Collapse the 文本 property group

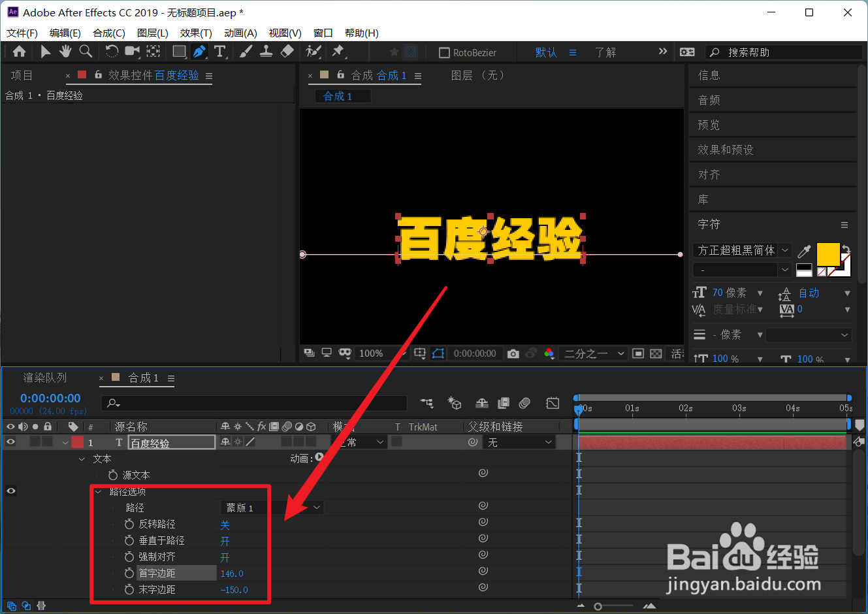(82, 459)
